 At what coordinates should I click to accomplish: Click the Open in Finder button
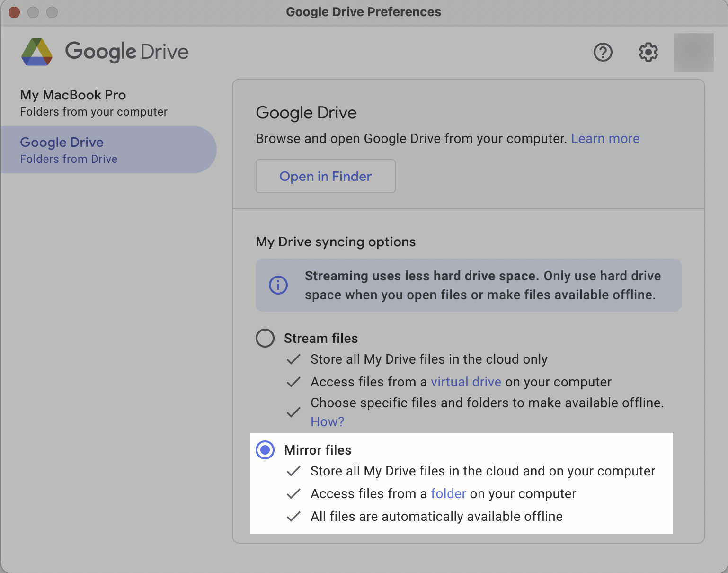325,176
